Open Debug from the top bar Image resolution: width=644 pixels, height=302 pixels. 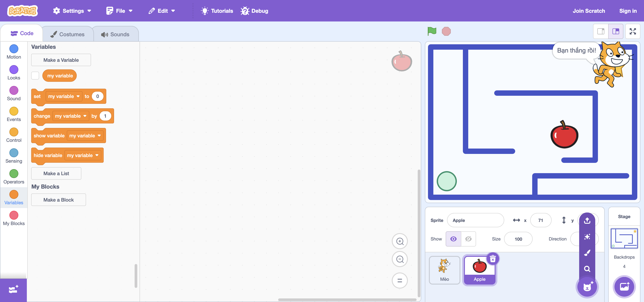[254, 11]
